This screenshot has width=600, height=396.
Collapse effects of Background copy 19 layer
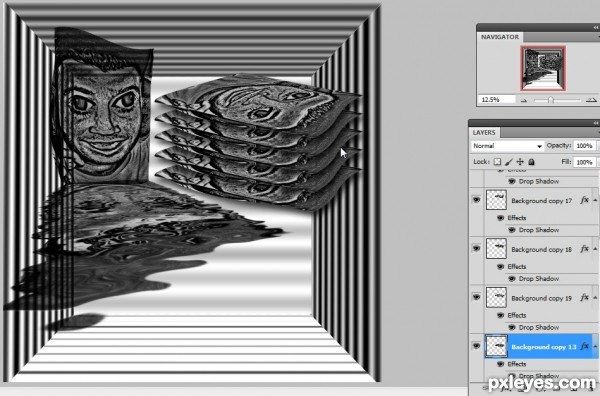coord(595,298)
